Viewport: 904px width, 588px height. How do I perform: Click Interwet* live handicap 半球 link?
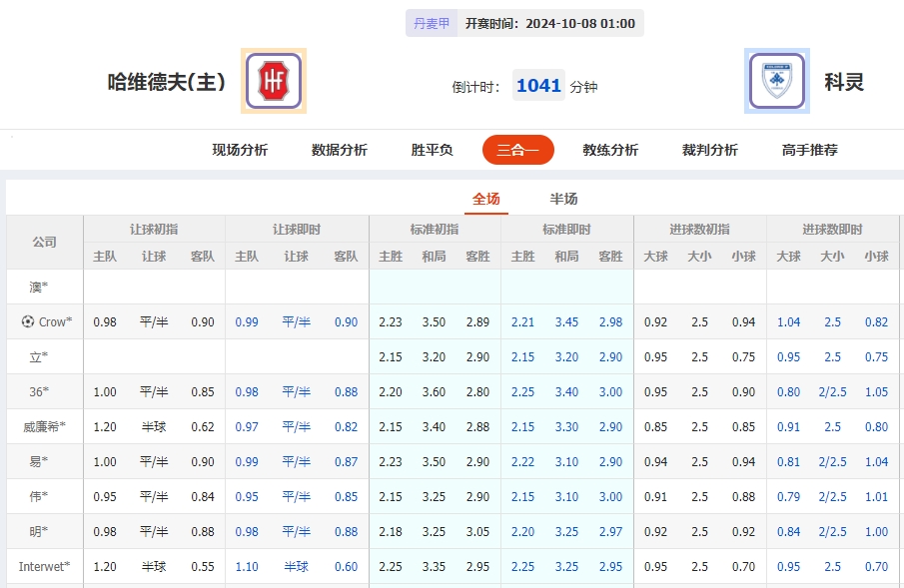tap(295, 566)
